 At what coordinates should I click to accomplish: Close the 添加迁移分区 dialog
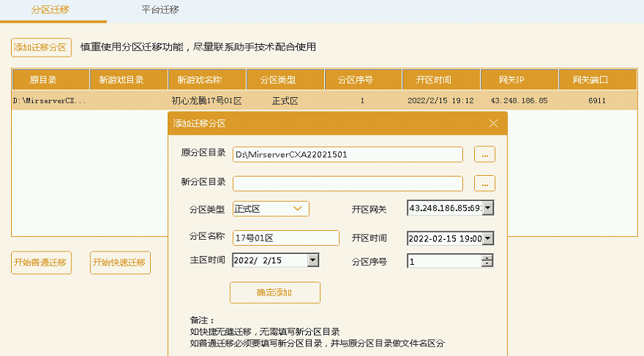click(493, 124)
